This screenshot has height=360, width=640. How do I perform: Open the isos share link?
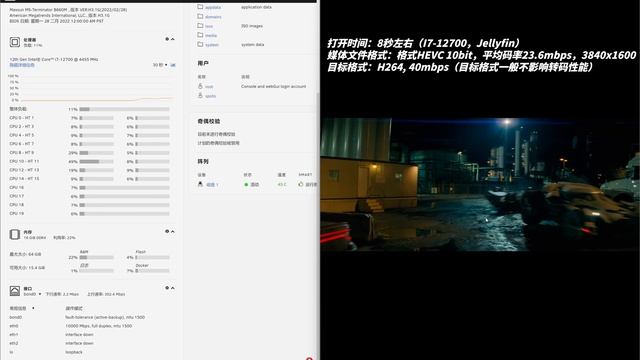209,26
